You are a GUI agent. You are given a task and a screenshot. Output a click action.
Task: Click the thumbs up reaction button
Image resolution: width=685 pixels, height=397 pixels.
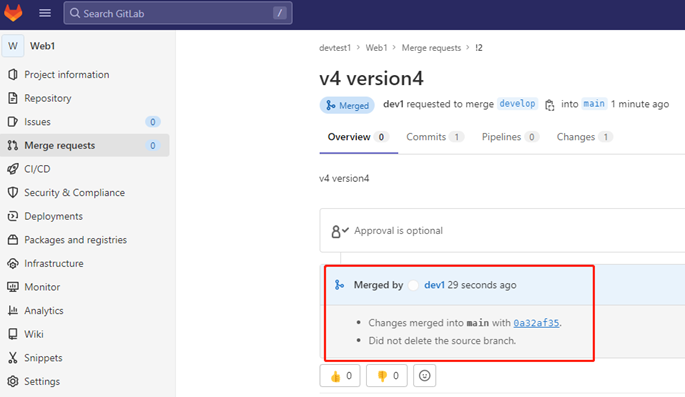tap(340, 376)
